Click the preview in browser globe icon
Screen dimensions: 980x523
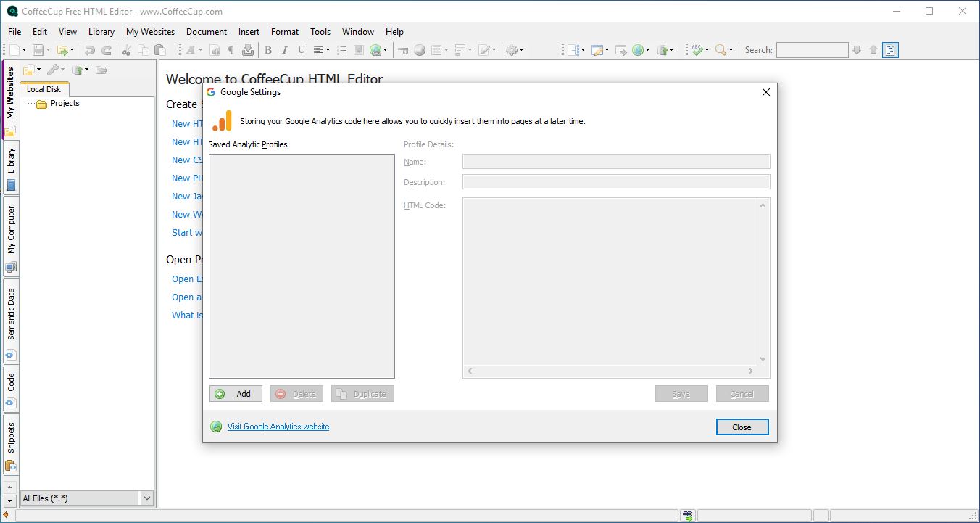coord(638,50)
